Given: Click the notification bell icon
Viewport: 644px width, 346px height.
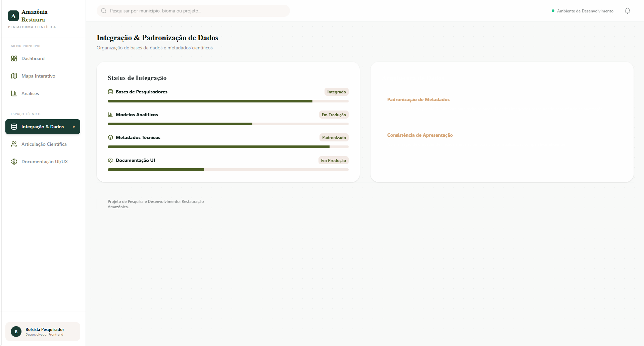Looking at the screenshot, I should point(627,11).
